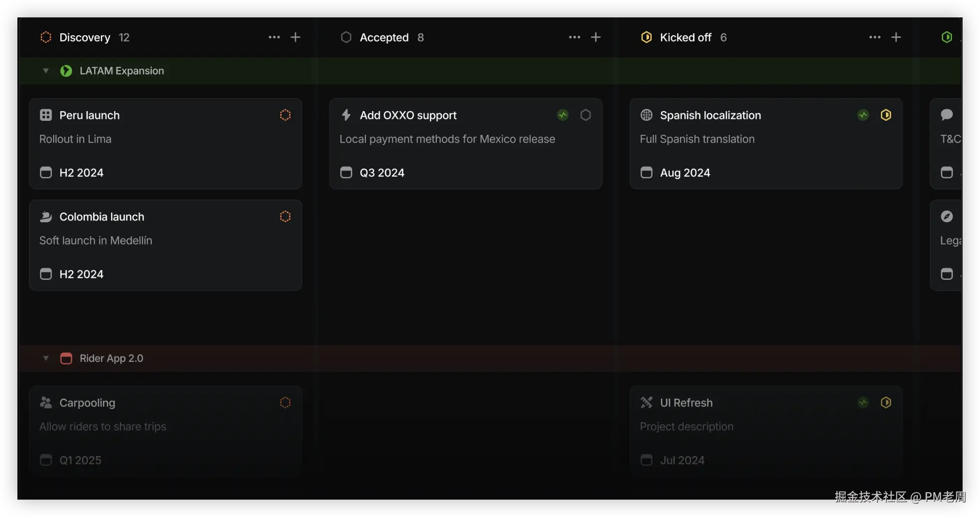Click the red Rider App 2.0 color icon
This screenshot has height=517, width=980.
pos(66,359)
